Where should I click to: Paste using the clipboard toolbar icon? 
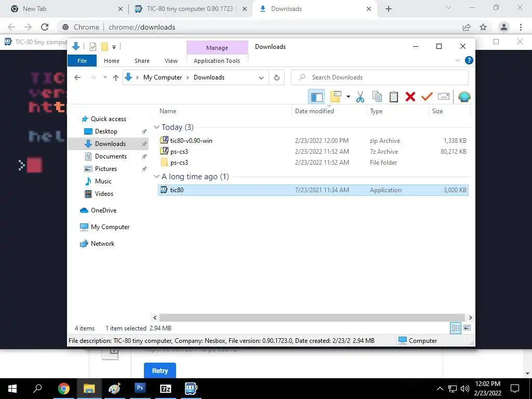(x=394, y=97)
